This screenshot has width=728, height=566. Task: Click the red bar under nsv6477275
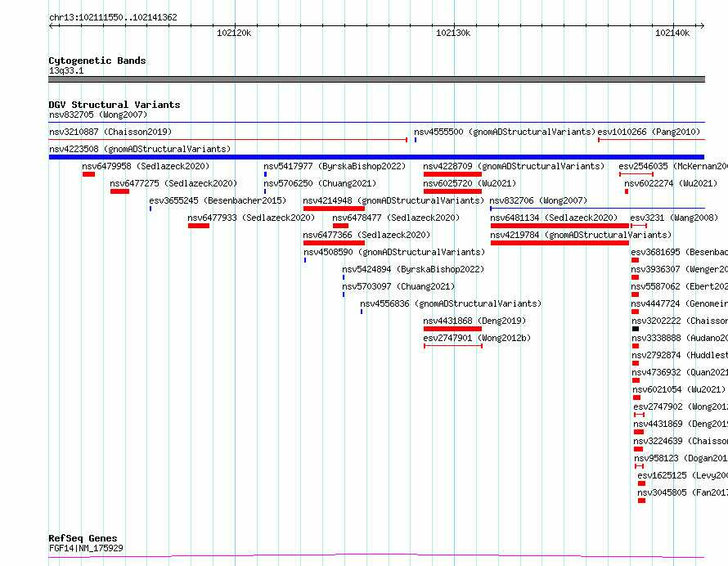(119, 191)
